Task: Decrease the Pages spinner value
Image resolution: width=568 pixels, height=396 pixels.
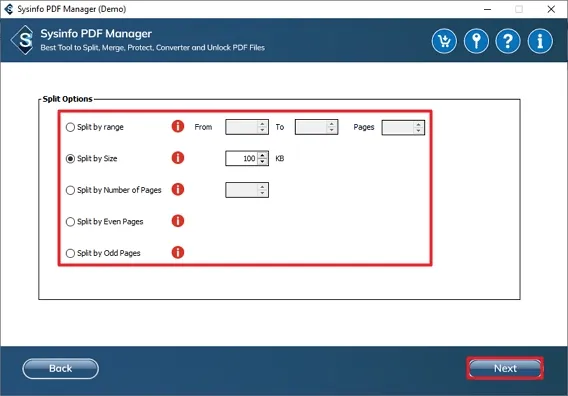Action: (419, 130)
